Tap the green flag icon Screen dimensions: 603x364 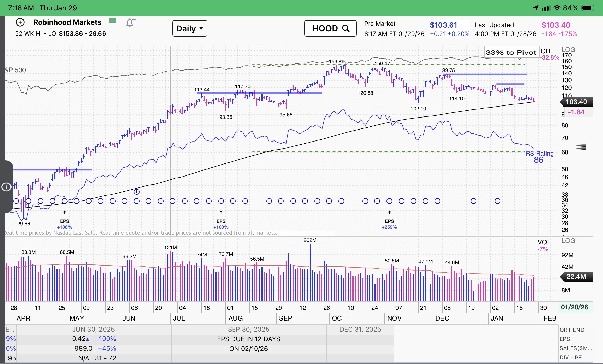tap(112, 22)
